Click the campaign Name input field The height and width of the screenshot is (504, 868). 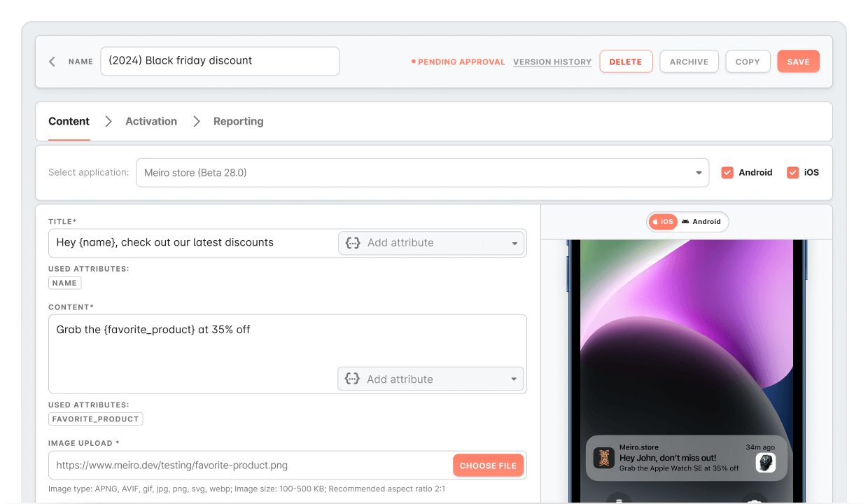220,61
